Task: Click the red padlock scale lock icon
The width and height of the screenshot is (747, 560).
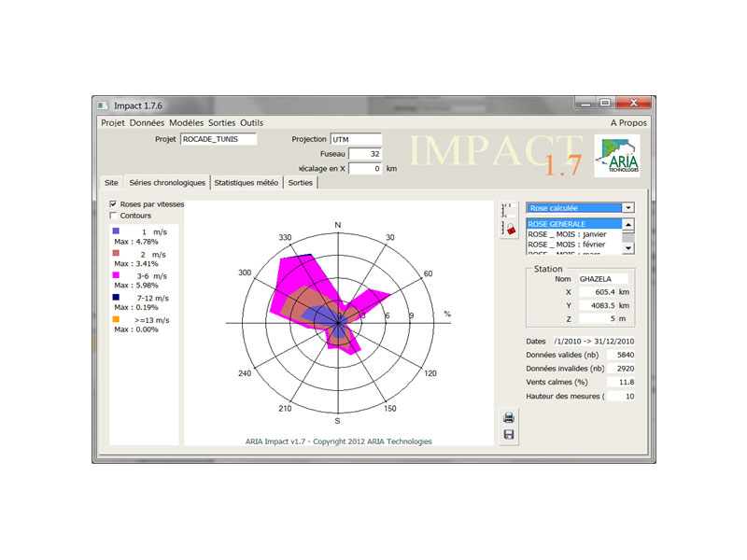Action: click(x=509, y=228)
